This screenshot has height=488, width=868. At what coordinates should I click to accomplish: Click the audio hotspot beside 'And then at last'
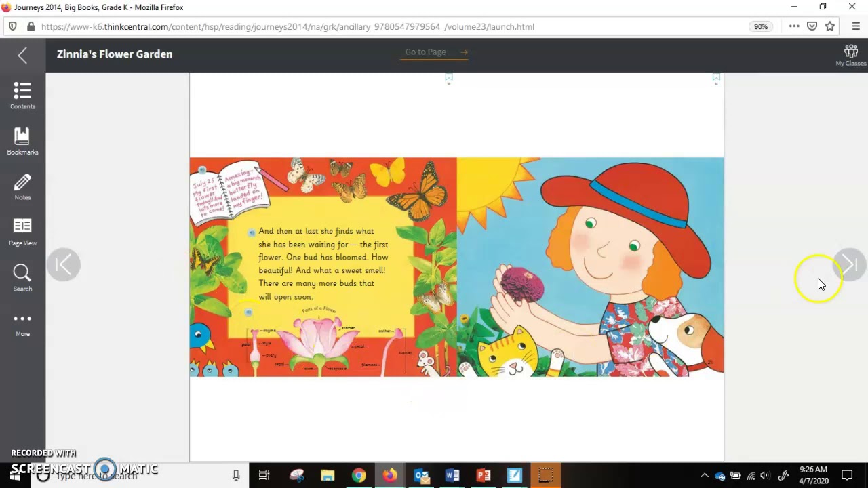[252, 232]
